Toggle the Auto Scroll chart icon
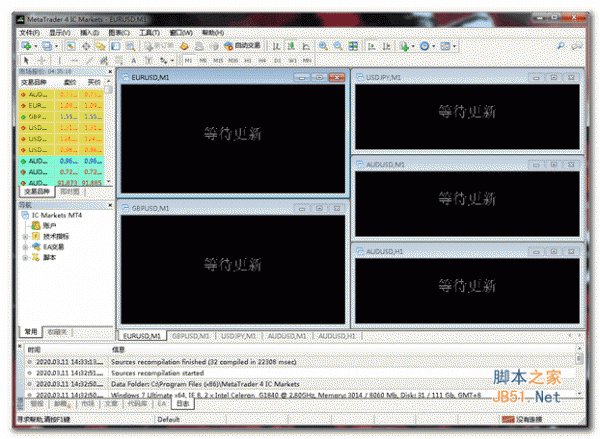This screenshot has width=600, height=439. [x=372, y=46]
